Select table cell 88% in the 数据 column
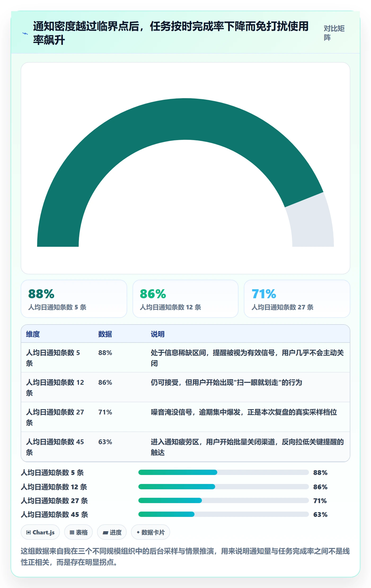This screenshot has height=588, width=371. 105,353
